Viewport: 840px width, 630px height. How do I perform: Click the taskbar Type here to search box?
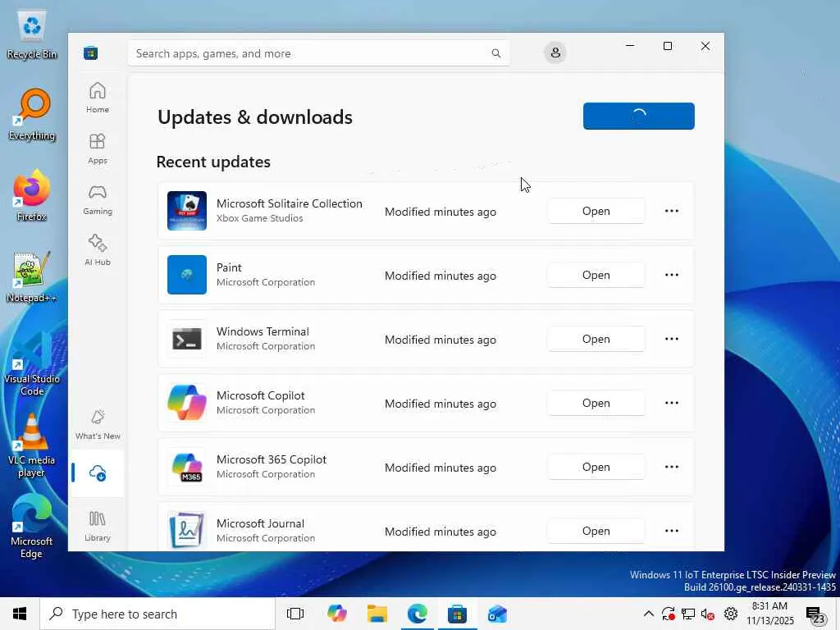click(157, 614)
